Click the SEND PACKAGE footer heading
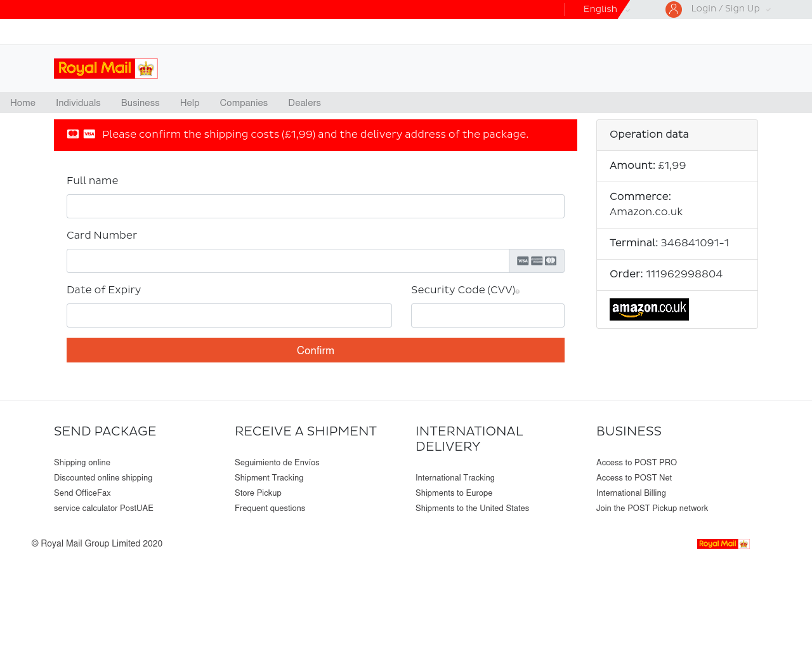This screenshot has width=812, height=650. click(105, 432)
